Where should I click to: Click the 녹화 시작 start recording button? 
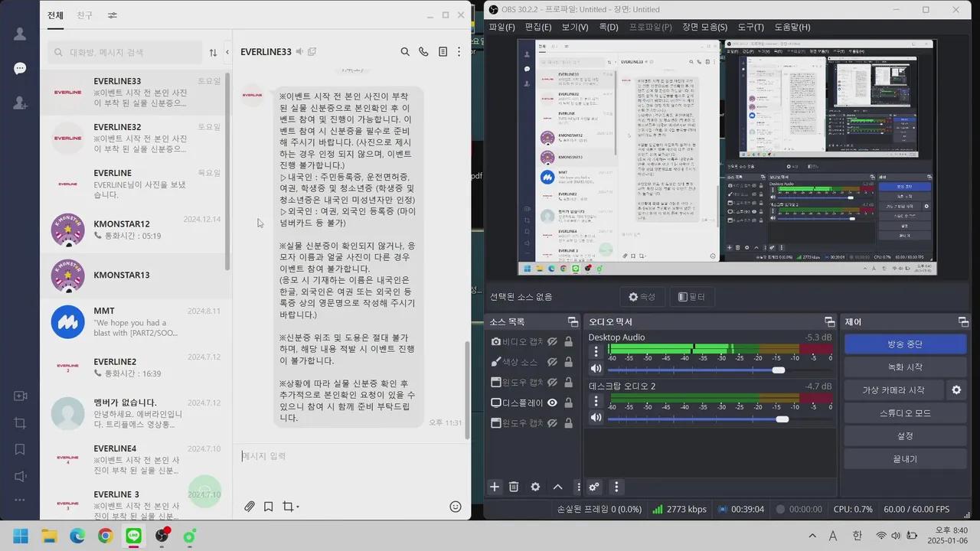click(905, 367)
